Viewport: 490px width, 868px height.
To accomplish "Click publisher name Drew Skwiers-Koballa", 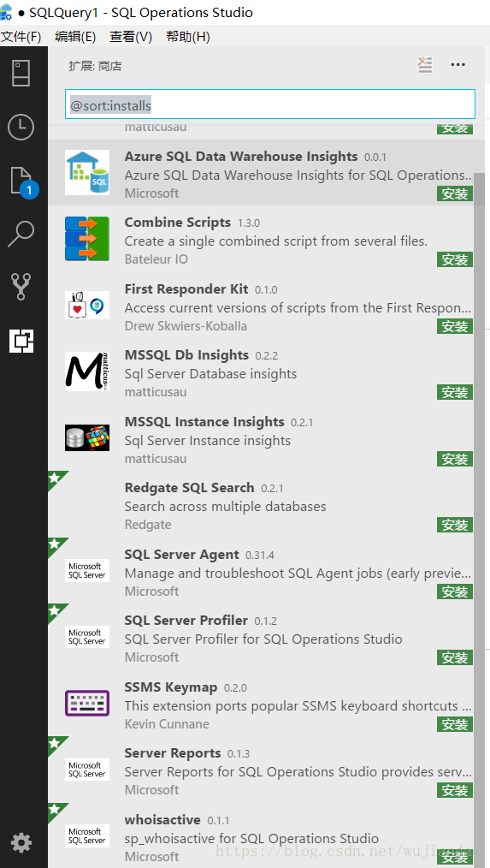I will point(186,326).
